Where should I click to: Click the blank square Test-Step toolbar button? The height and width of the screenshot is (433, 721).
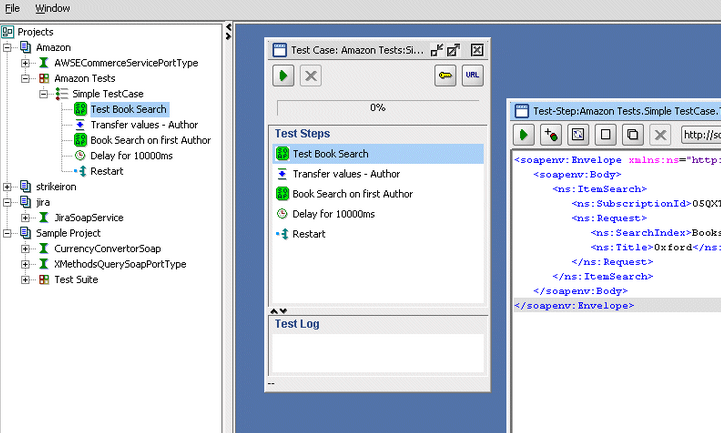(606, 135)
